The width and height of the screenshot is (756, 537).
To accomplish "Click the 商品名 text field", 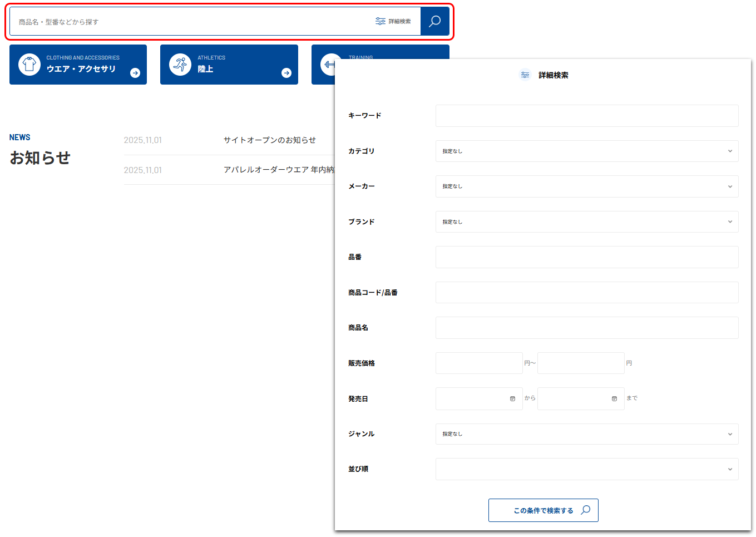I will [x=586, y=328].
